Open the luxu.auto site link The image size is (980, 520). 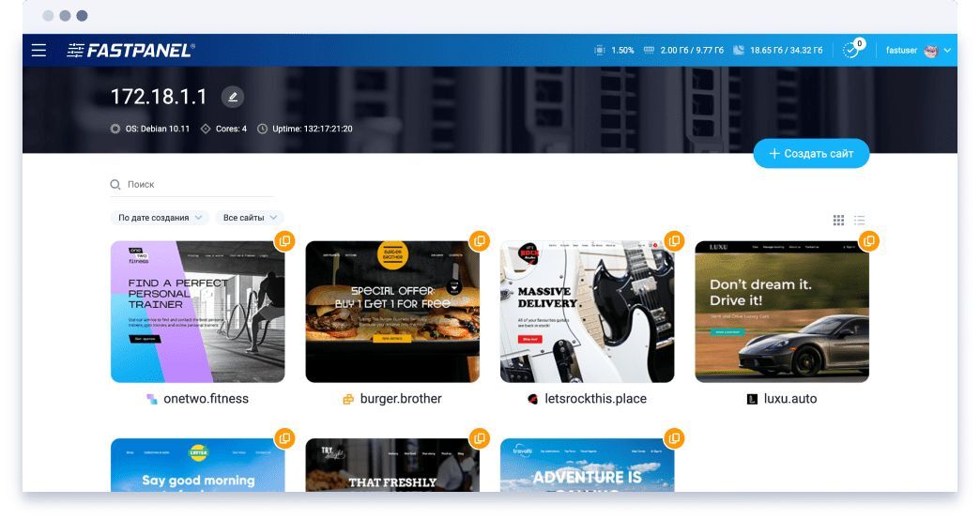(790, 399)
